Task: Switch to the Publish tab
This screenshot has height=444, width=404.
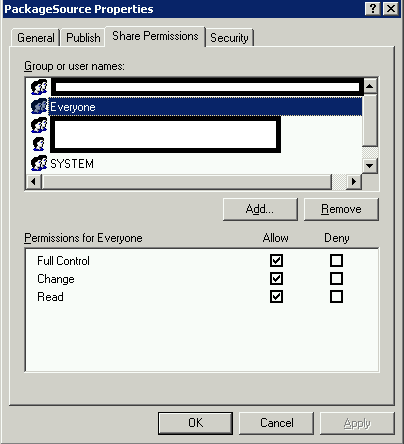Action: [x=83, y=38]
